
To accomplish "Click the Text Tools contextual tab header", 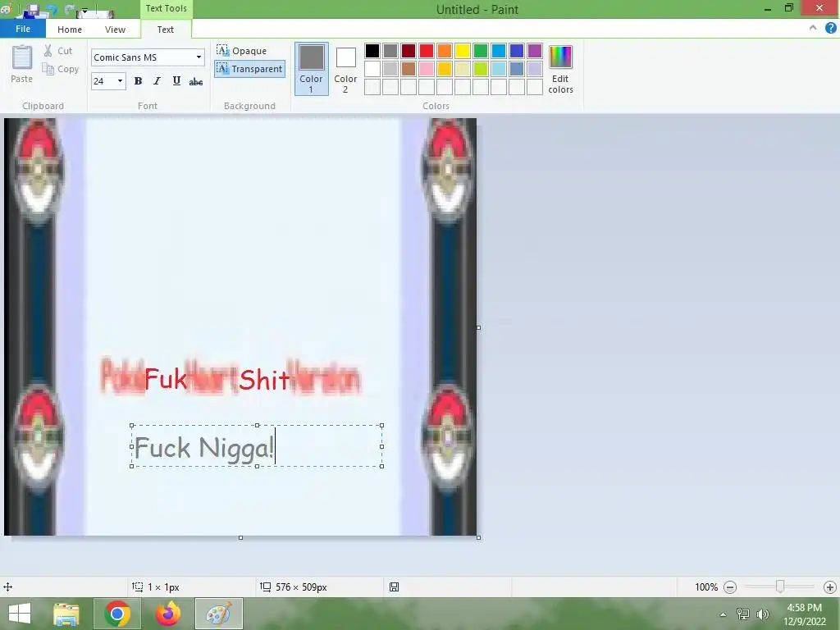I will coord(166,8).
